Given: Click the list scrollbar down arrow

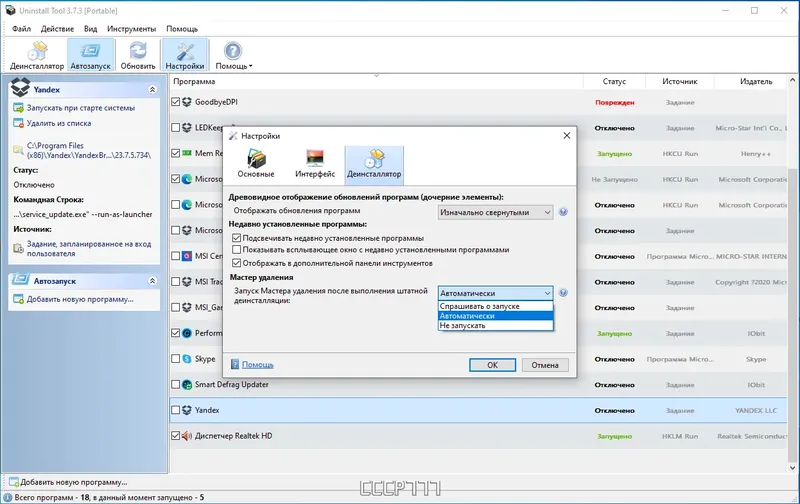Looking at the screenshot, I should 792,468.
